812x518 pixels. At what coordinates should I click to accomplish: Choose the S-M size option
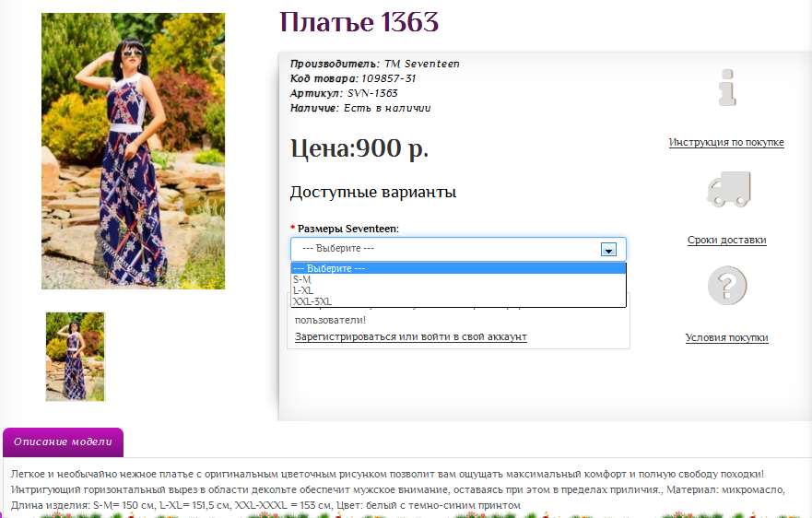pyautogui.click(x=458, y=279)
